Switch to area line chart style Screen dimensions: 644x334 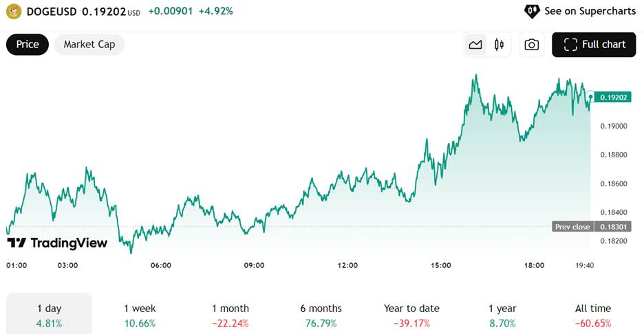click(475, 45)
